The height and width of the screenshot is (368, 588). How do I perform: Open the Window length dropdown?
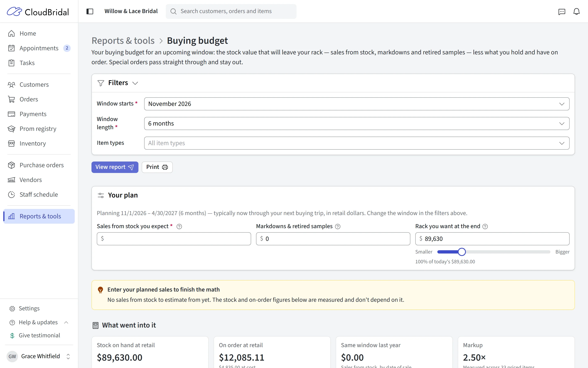pyautogui.click(x=357, y=123)
